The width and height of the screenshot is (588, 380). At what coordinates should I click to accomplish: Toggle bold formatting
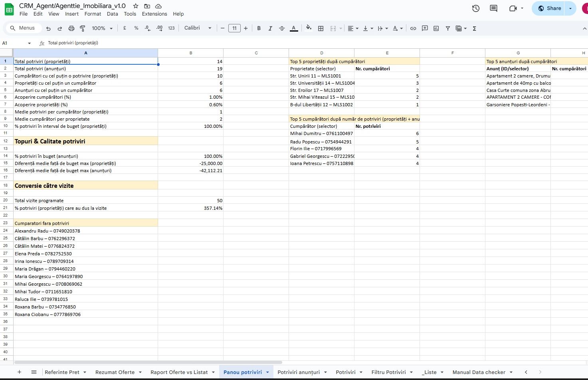click(x=259, y=28)
